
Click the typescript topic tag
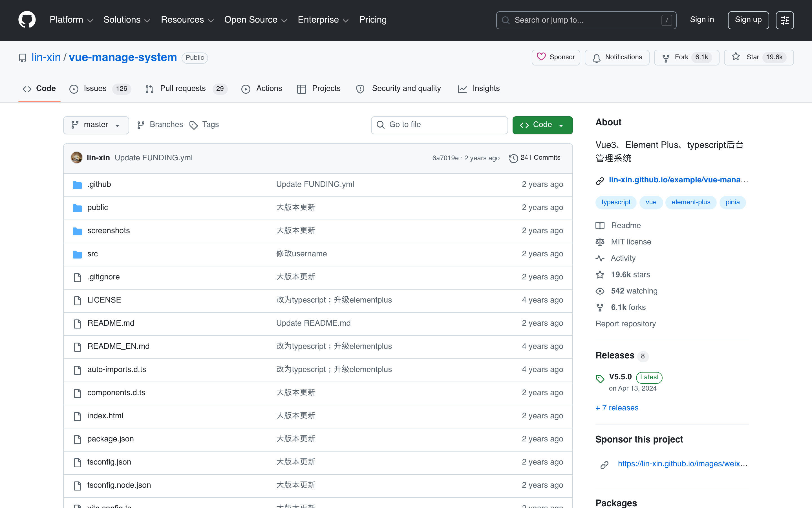(616, 202)
